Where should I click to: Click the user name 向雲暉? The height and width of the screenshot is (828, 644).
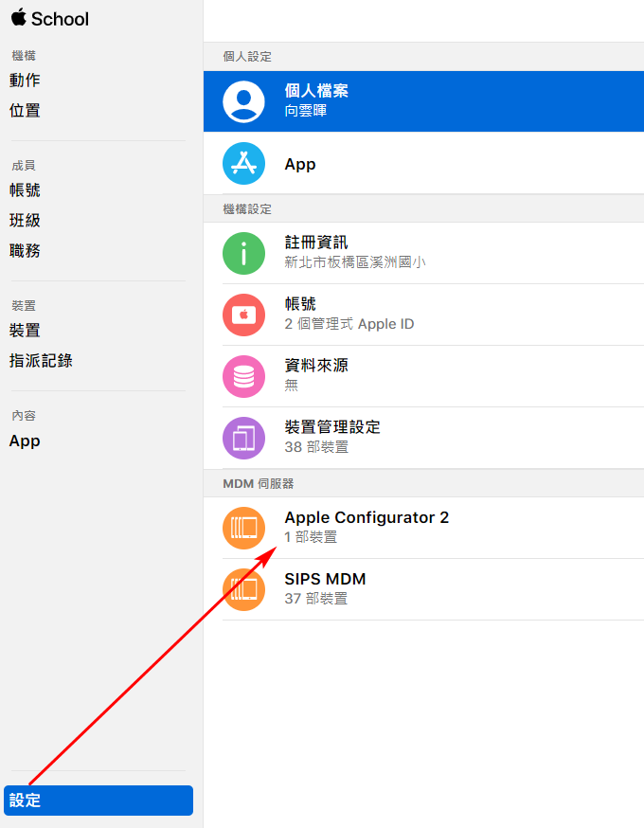pos(306,110)
